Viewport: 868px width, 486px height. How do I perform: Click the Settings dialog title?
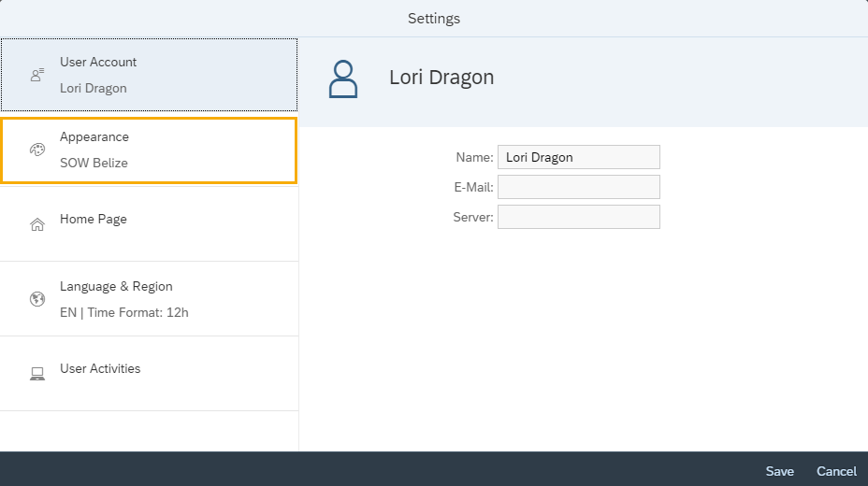coord(434,19)
